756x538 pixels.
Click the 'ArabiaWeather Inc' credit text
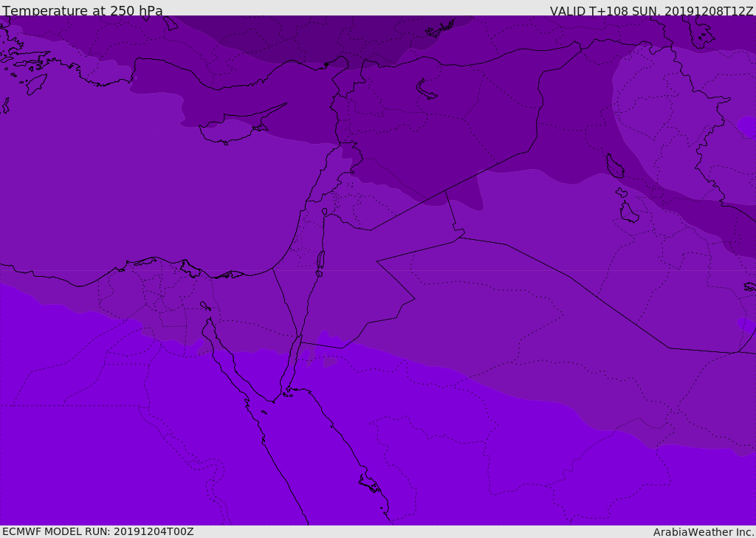point(703,532)
